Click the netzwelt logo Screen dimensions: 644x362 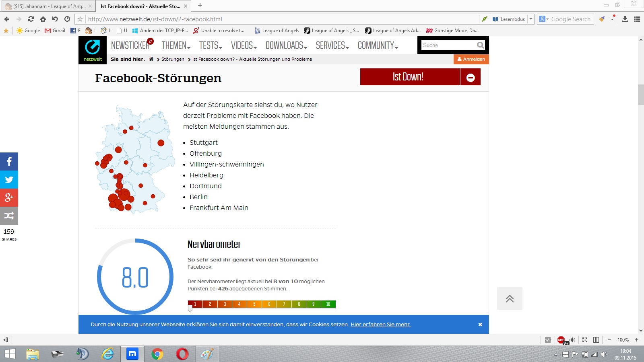click(93, 50)
